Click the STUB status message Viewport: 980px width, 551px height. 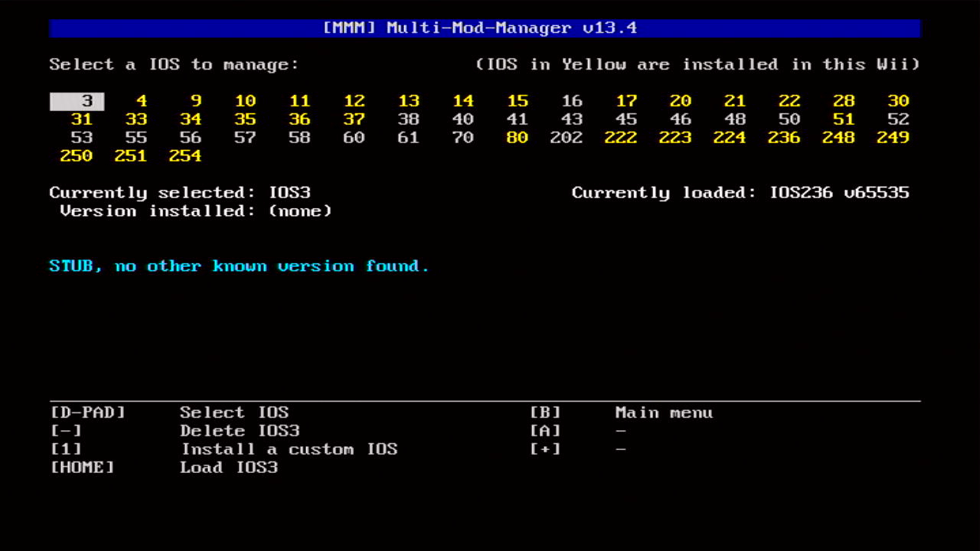pos(240,266)
